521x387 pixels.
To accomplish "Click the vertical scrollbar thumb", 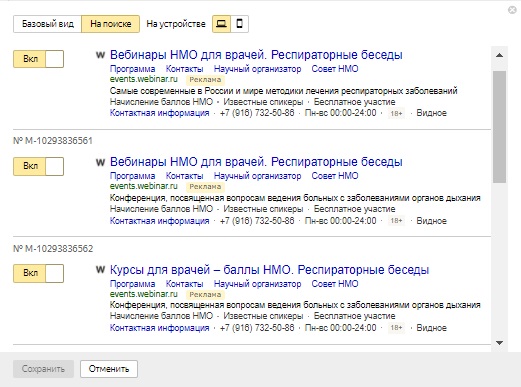I will tap(499, 127).
